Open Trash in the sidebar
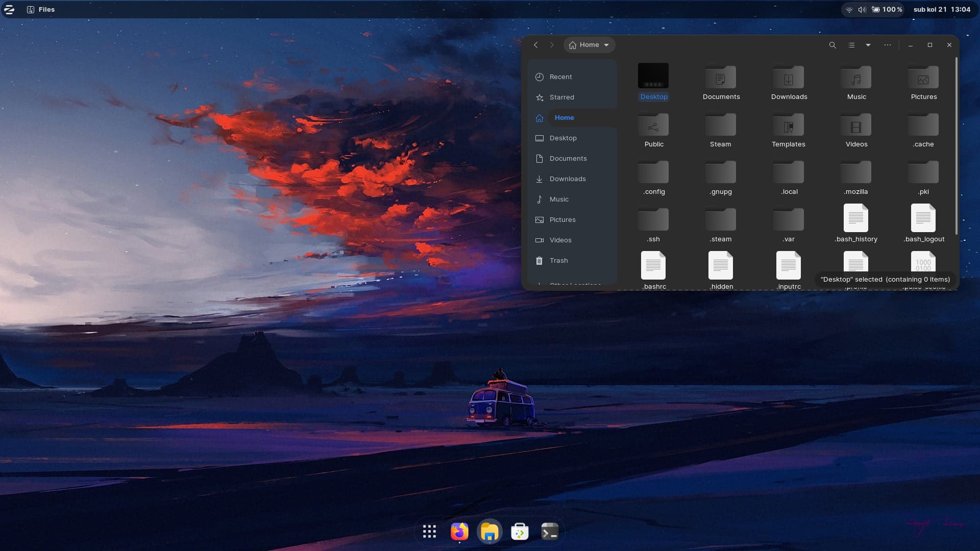The image size is (980, 551). click(572, 260)
